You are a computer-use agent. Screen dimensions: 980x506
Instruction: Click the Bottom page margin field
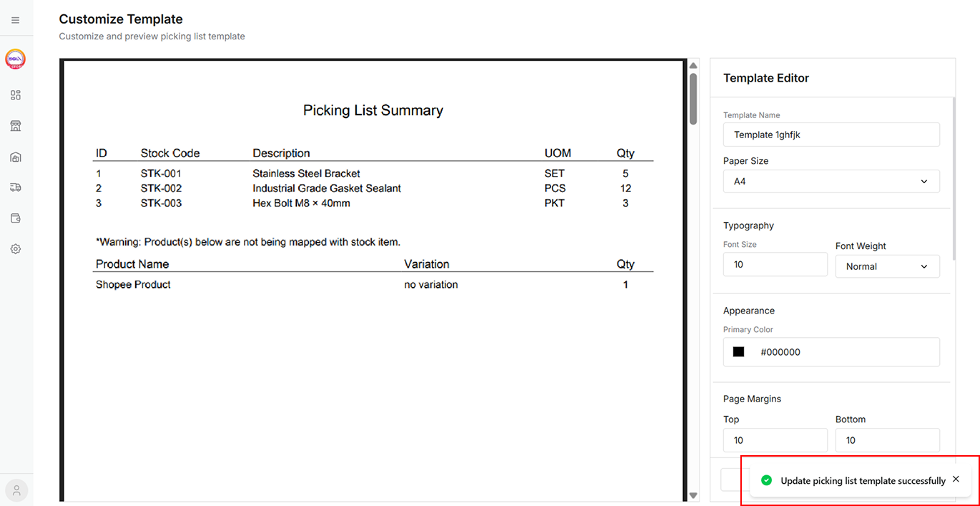point(888,440)
